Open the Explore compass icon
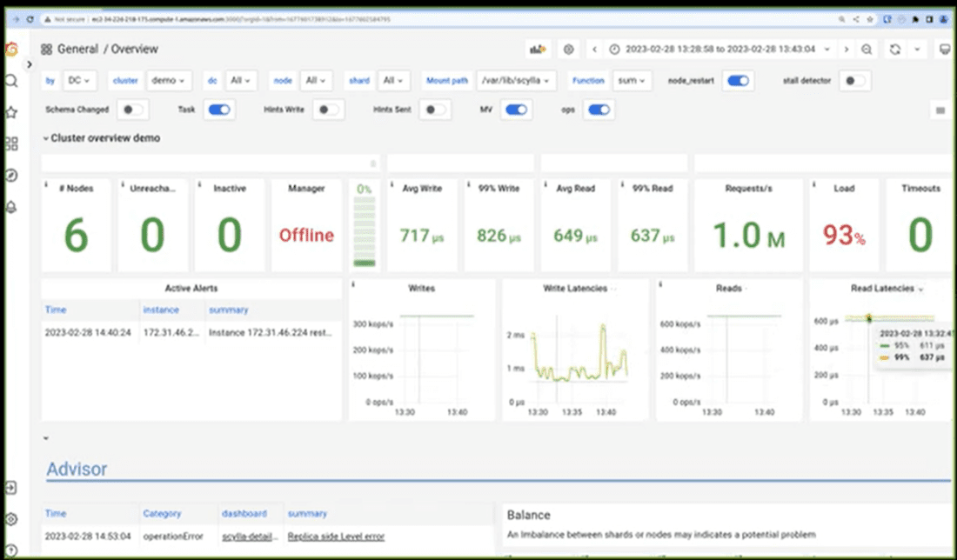Image resolution: width=957 pixels, height=560 pixels. 11,175
